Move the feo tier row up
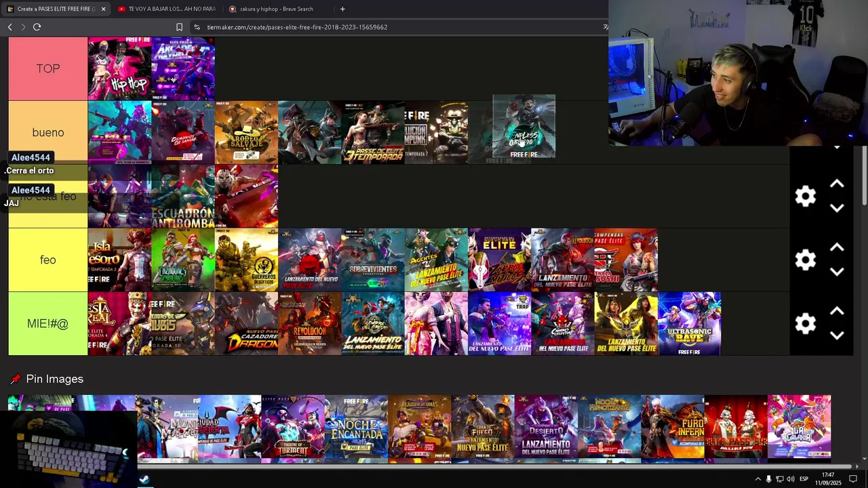Image resolution: width=868 pixels, height=488 pixels. (837, 248)
